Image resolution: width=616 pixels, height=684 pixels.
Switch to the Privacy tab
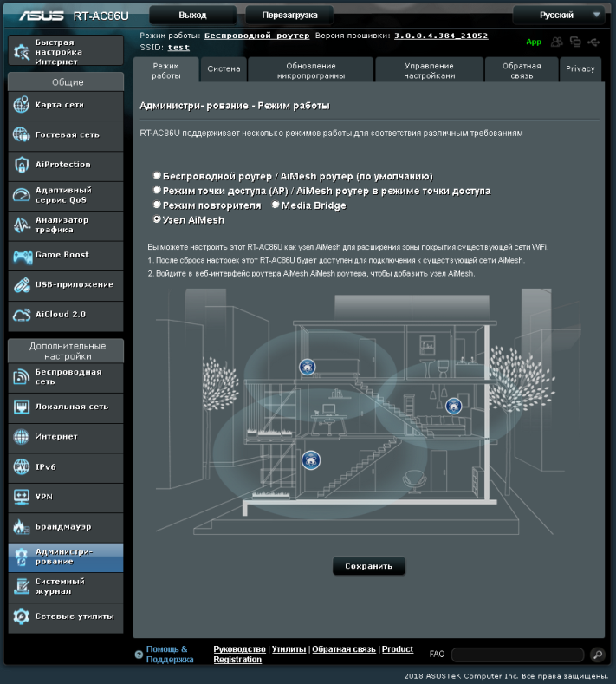(580, 69)
